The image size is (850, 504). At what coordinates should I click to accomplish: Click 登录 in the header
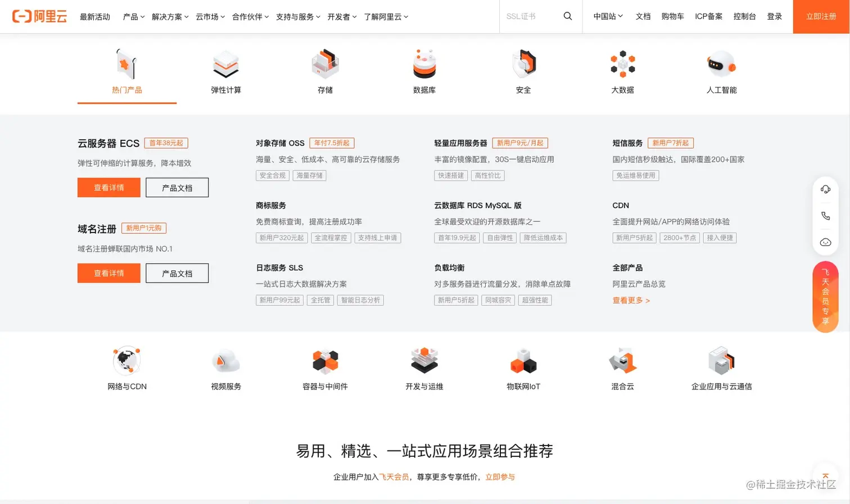coord(775,16)
